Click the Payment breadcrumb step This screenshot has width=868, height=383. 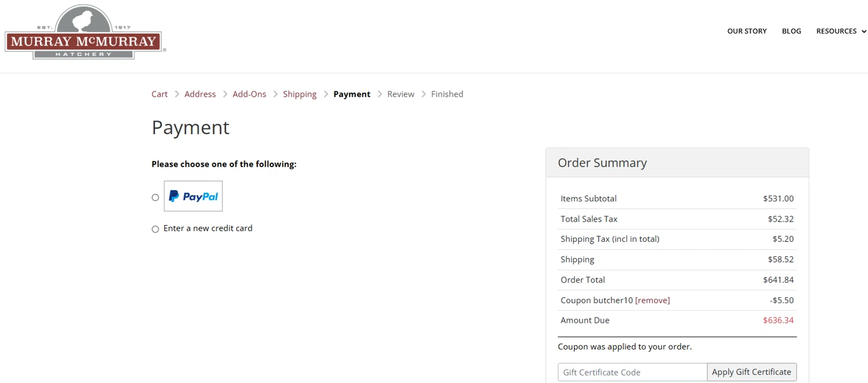(x=352, y=94)
